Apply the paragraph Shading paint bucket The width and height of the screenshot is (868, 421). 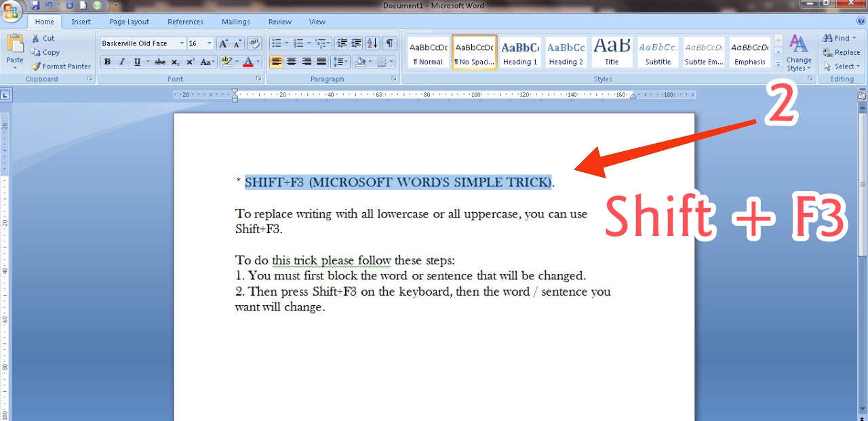coord(360,62)
